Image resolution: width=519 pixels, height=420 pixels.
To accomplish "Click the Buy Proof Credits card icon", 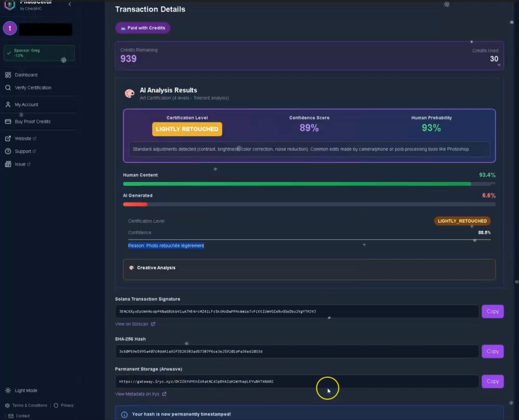I will tap(8, 121).
